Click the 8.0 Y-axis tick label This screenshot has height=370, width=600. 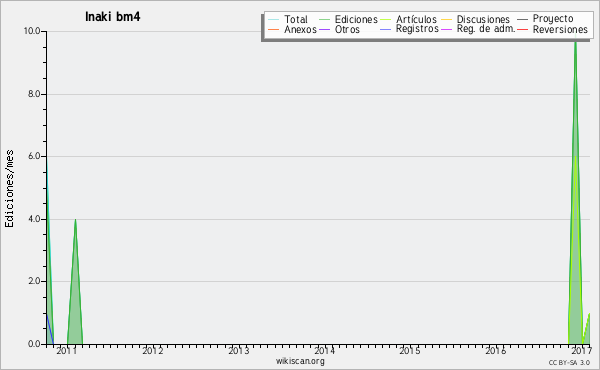click(x=34, y=94)
